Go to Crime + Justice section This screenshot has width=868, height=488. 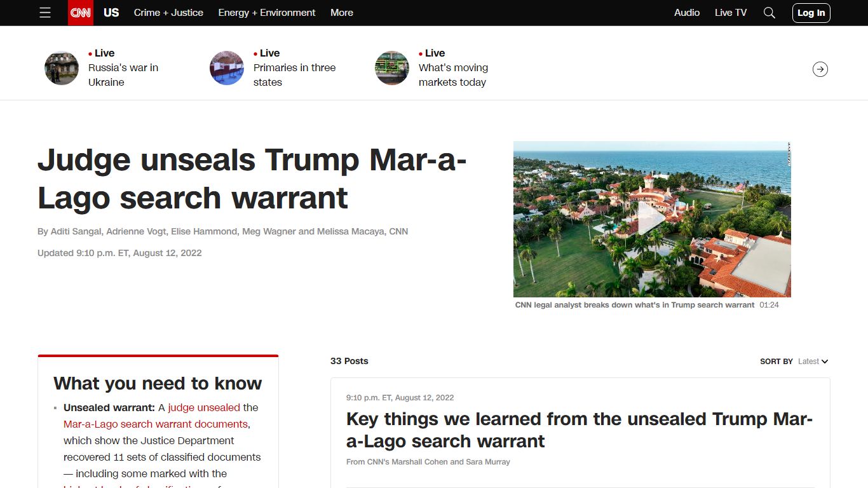[x=168, y=13]
